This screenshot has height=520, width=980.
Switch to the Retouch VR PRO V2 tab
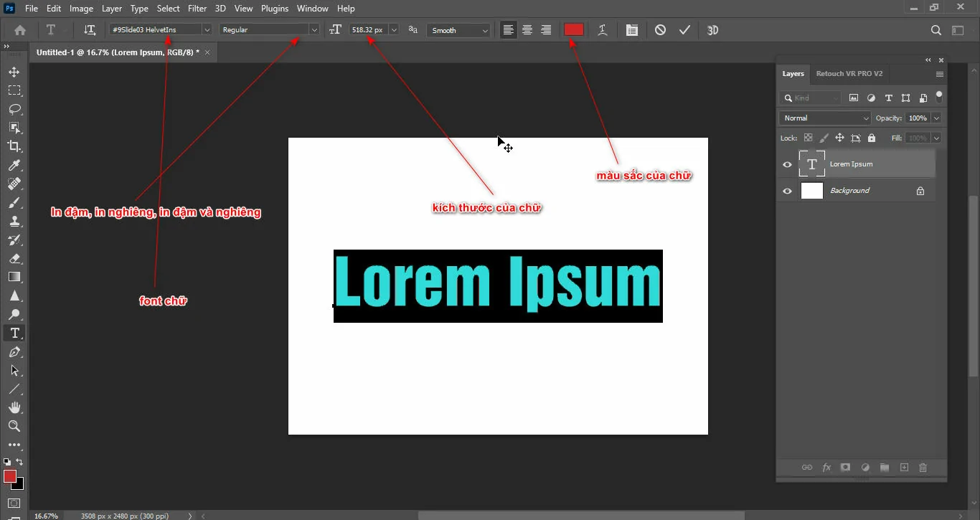tap(849, 73)
